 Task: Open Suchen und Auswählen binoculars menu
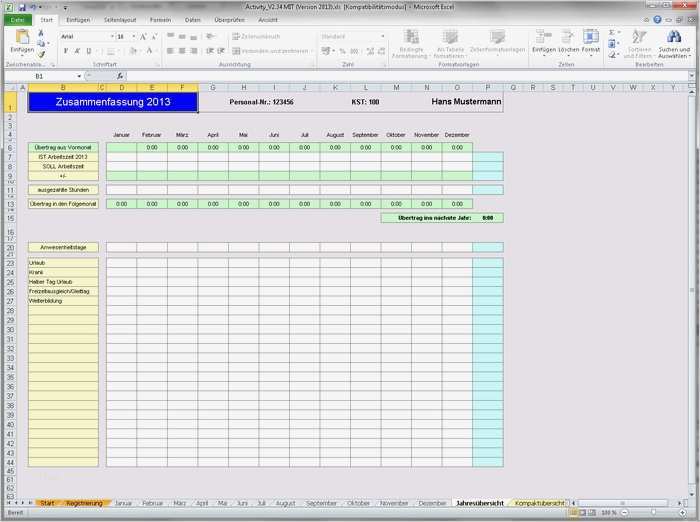pos(674,44)
